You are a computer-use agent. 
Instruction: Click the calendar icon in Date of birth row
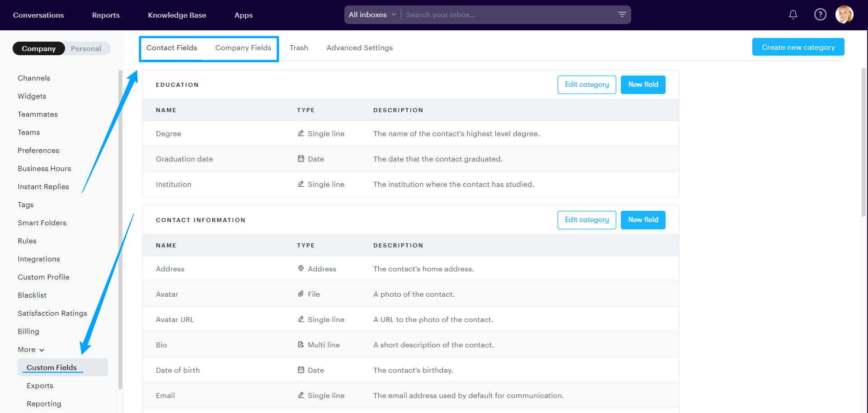coord(301,370)
